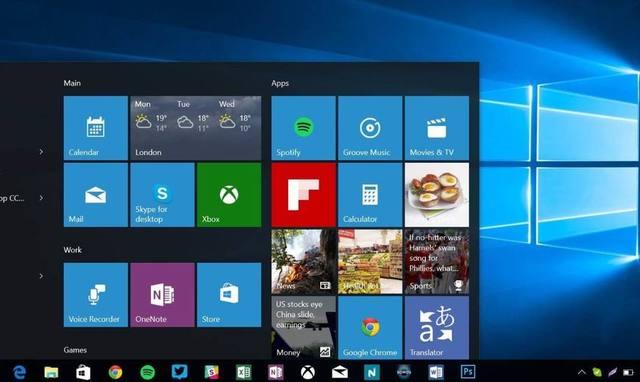Image resolution: width=640 pixels, height=382 pixels.
Task: Launch the Google Chrome tile
Action: [x=370, y=328]
